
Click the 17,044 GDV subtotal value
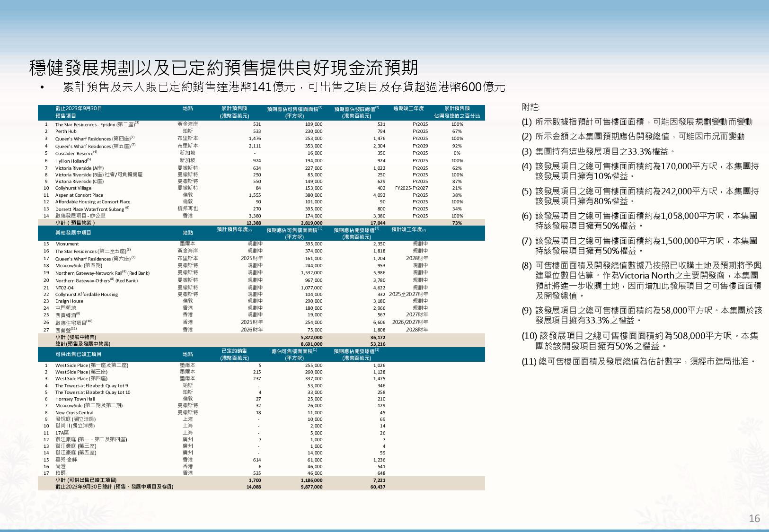click(378, 222)
